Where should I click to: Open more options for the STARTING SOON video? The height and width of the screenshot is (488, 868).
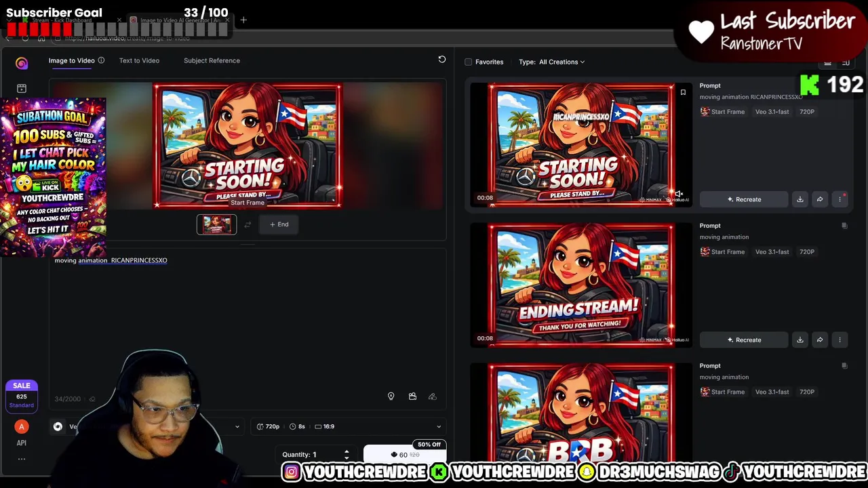[840, 199]
